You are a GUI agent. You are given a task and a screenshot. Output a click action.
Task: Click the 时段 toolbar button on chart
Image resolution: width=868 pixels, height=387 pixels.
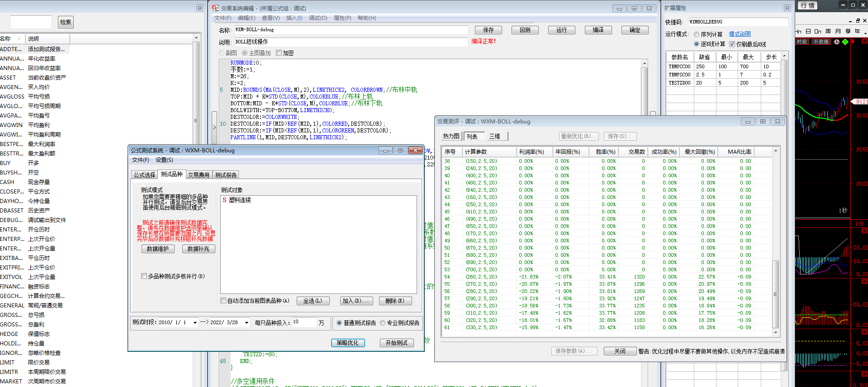(x=802, y=42)
